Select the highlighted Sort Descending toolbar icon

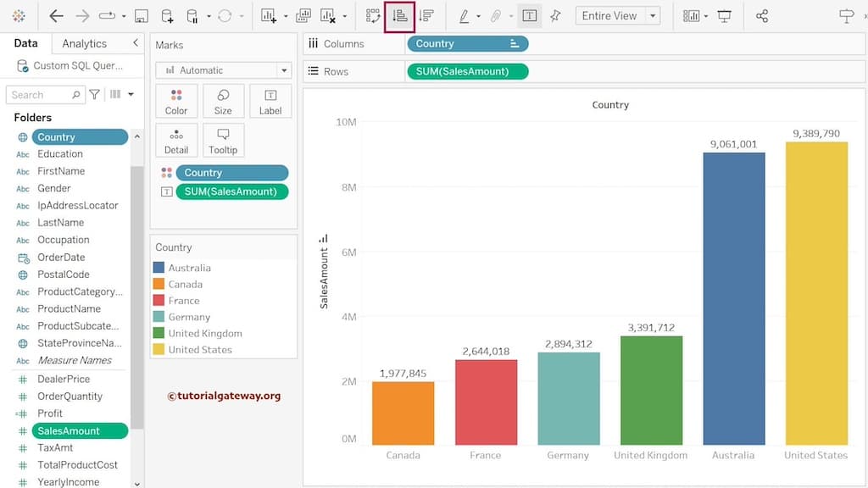pos(398,14)
